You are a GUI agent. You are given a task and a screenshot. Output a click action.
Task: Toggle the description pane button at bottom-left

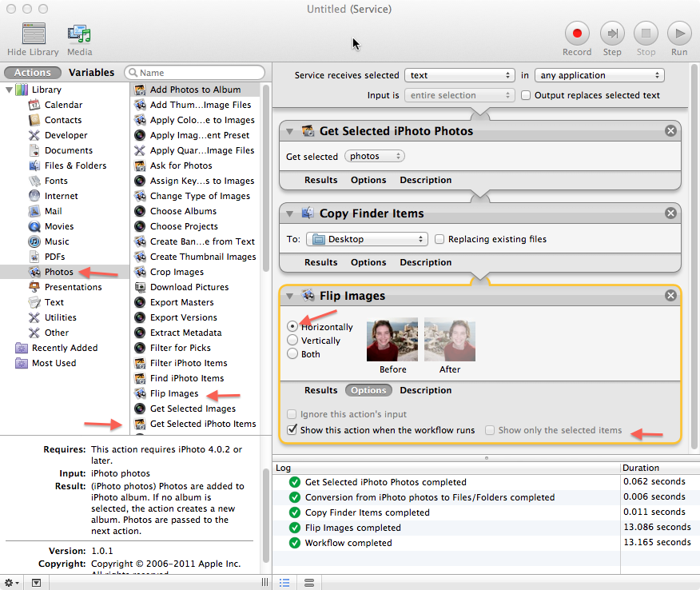click(x=36, y=583)
